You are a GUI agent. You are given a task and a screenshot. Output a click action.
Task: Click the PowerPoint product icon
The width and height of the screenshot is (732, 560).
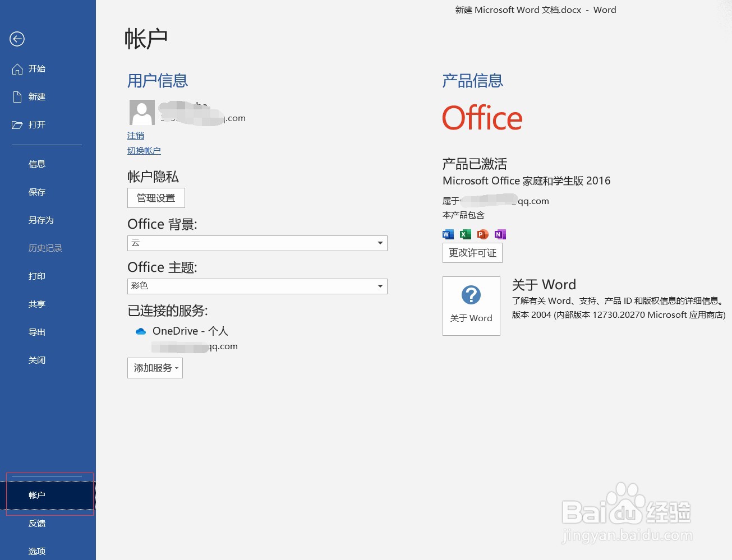482,234
